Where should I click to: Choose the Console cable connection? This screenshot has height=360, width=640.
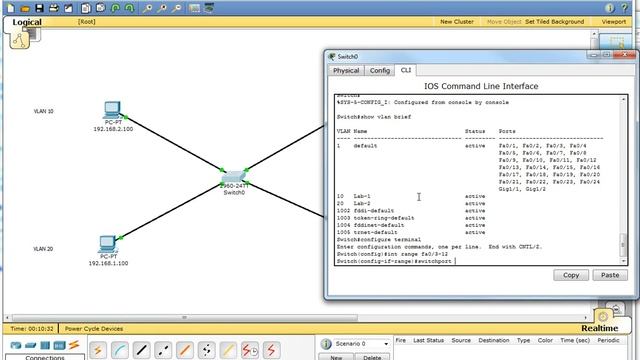tap(120, 350)
